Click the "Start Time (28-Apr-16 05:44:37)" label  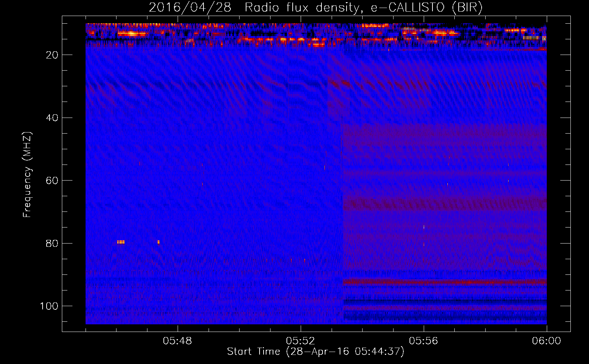316,352
